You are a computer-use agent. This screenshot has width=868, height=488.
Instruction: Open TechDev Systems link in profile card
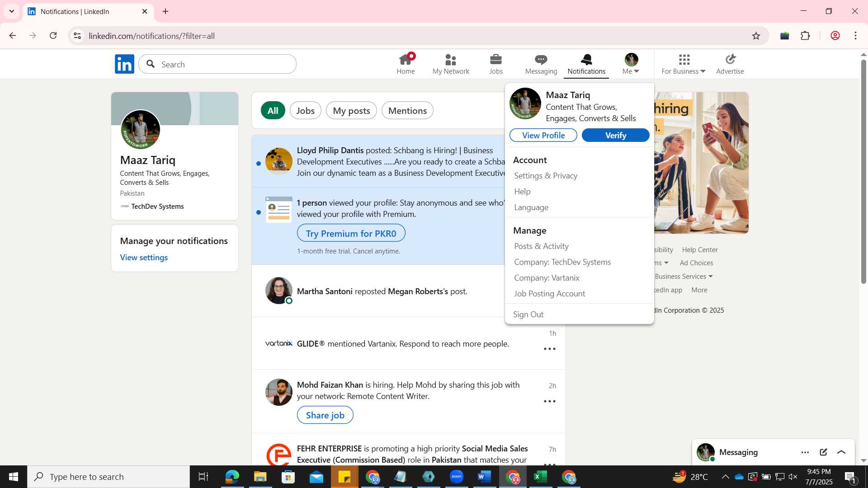157,206
